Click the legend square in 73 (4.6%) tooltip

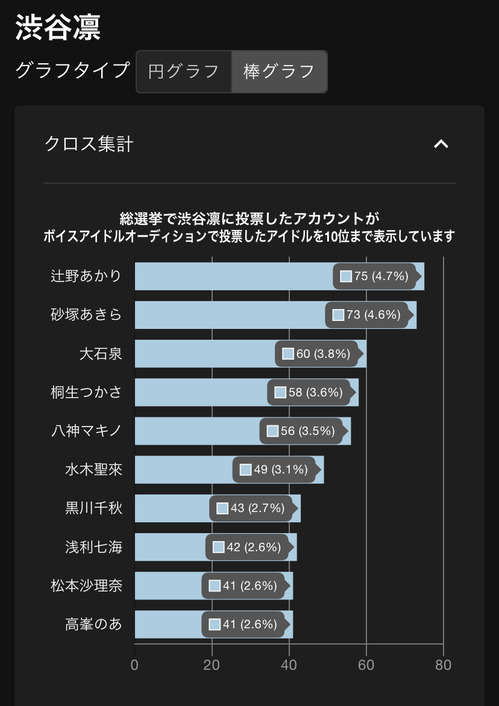coord(338,315)
